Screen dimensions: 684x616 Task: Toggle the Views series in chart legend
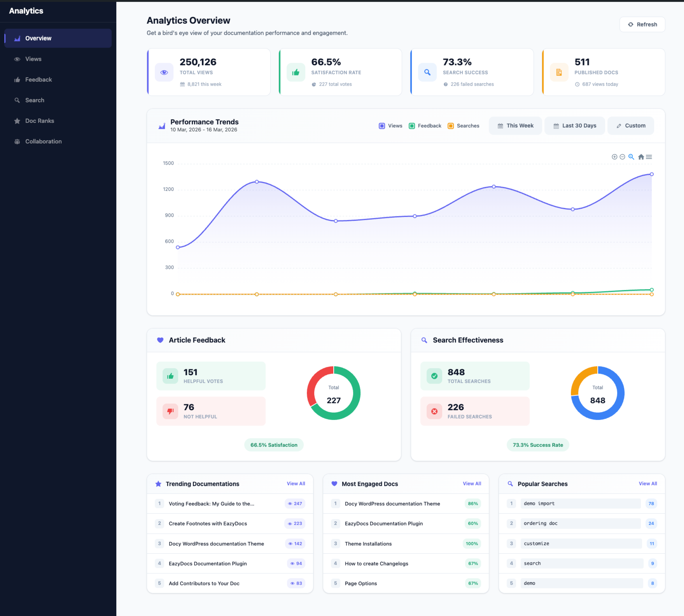(391, 126)
